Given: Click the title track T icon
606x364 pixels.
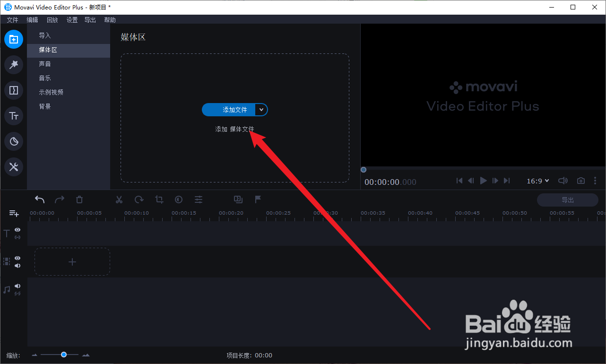Looking at the screenshot, I should point(7,233).
